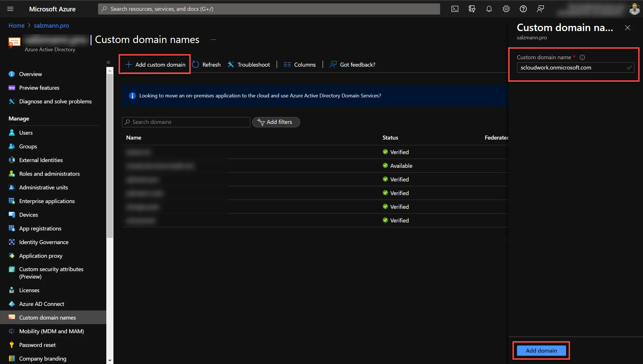Click the Add filters button
The image size is (643, 364).
pos(276,122)
